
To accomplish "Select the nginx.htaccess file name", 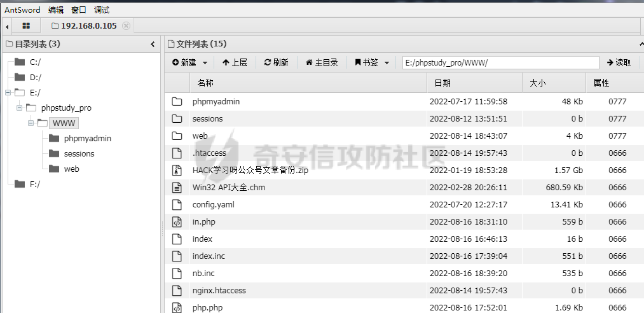I will [219, 290].
